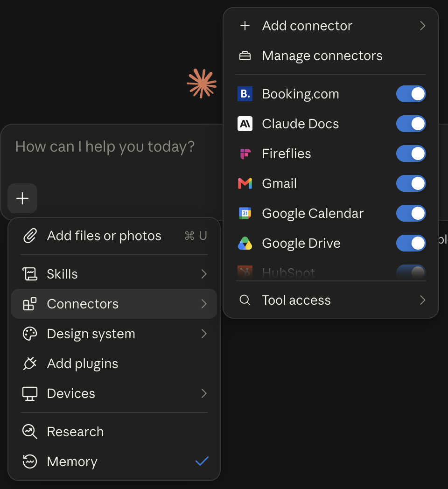Click the How can I help you today input

105,147
